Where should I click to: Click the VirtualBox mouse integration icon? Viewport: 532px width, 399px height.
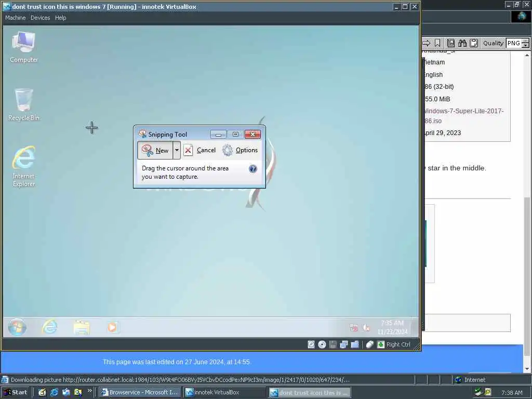point(370,344)
